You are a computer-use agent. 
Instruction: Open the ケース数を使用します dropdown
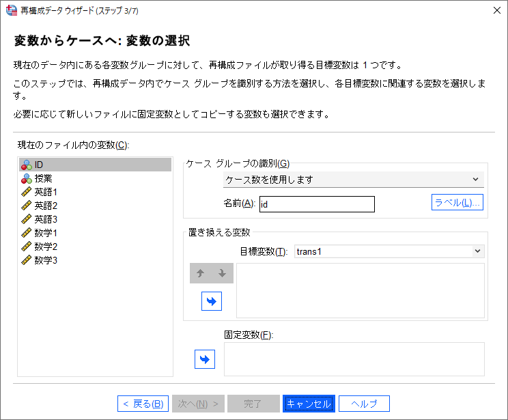click(x=353, y=180)
